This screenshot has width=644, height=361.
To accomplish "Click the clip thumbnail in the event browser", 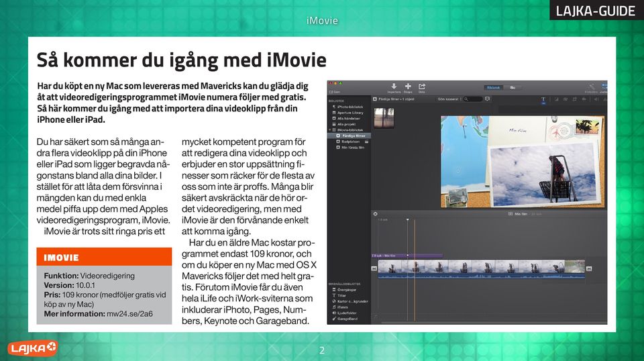I will tap(384, 118).
